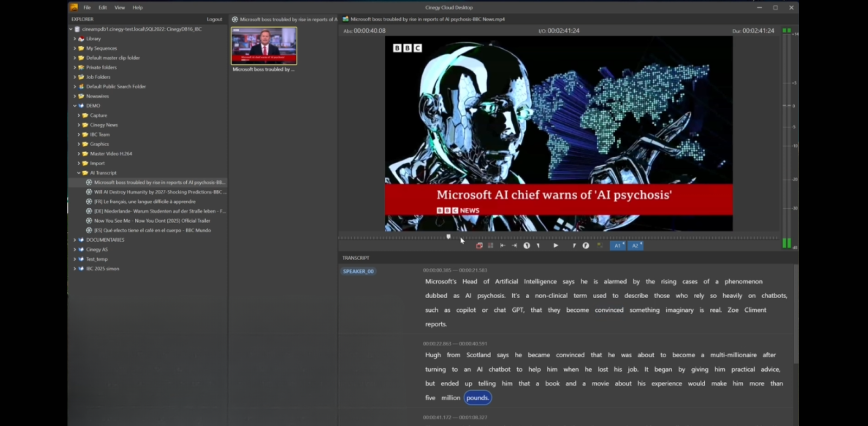Open the File menu
The image size is (868, 426).
pyautogui.click(x=87, y=8)
